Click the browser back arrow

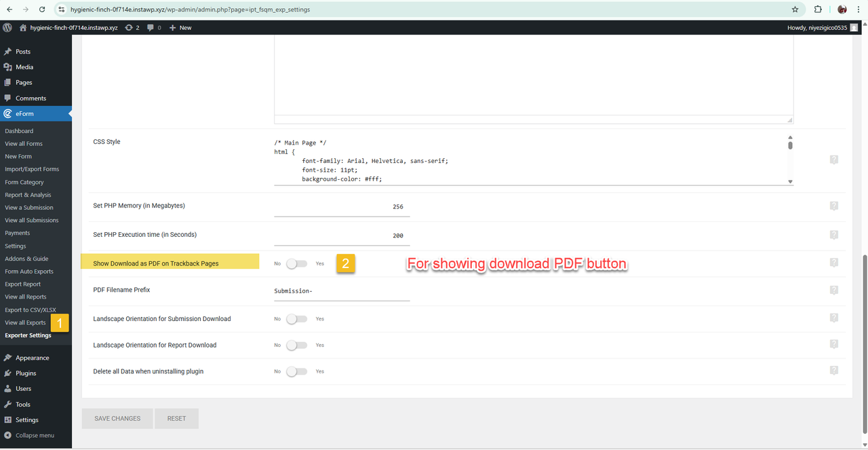click(9, 10)
